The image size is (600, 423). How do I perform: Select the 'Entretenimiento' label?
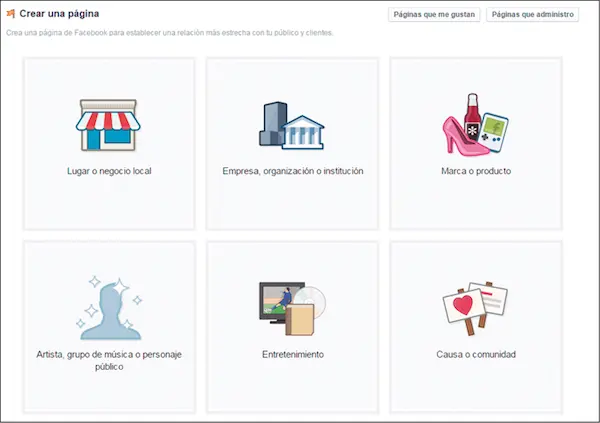(x=293, y=354)
